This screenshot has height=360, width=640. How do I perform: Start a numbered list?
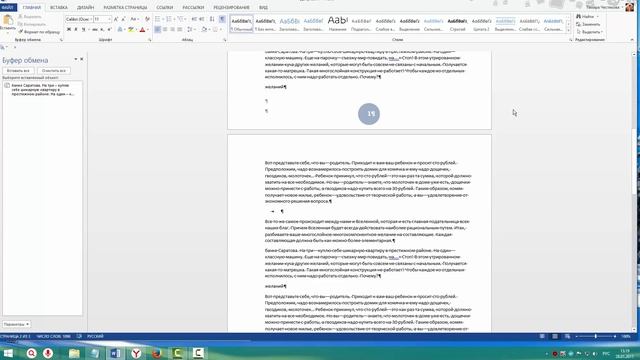(x=169, y=19)
